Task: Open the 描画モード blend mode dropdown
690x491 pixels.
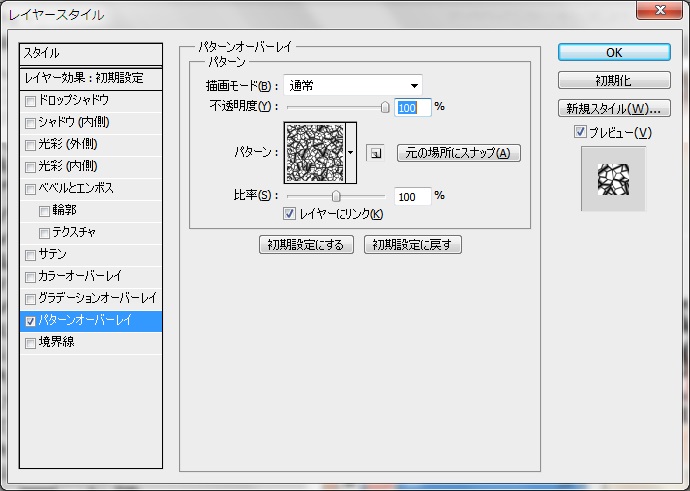Action: pyautogui.click(x=353, y=85)
